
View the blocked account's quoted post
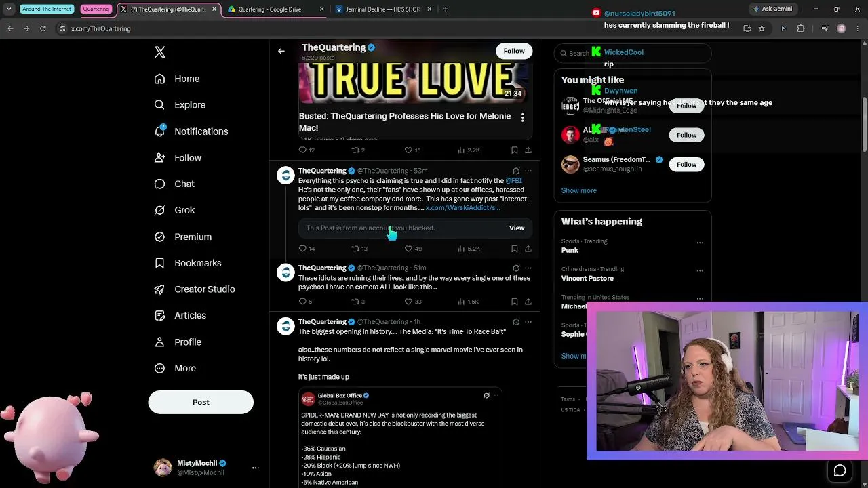[517, 228]
